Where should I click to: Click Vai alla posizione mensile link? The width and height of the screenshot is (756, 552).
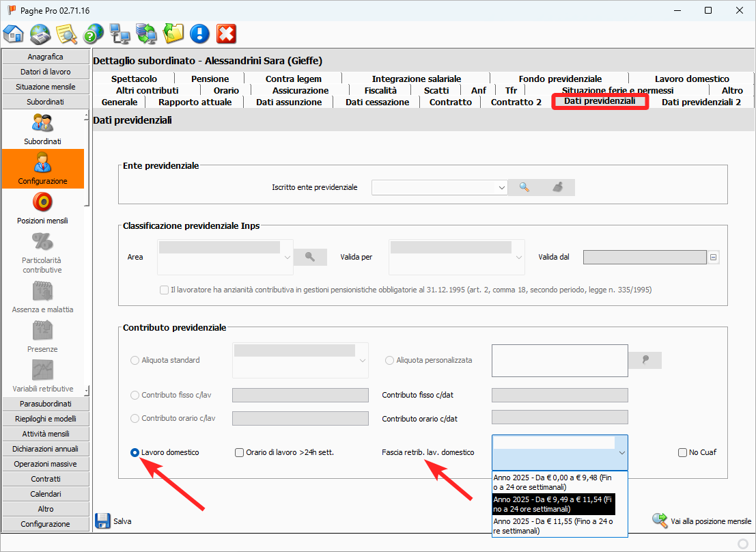tap(703, 521)
